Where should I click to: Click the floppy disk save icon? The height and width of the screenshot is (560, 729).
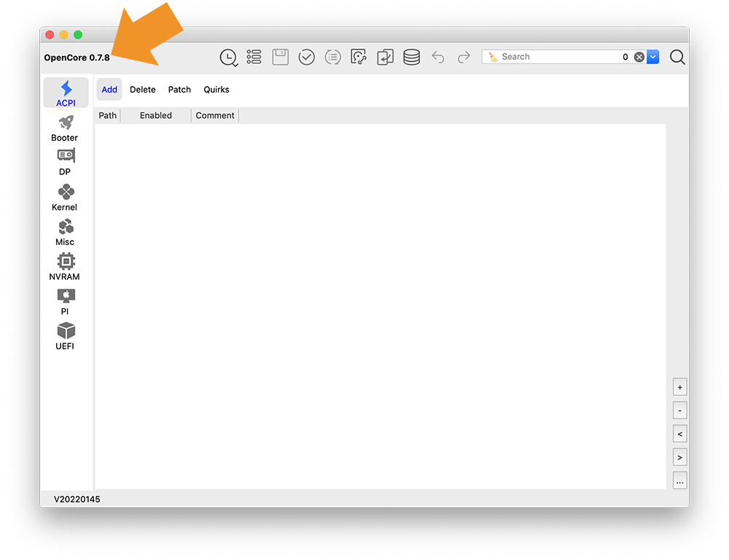[x=281, y=57]
